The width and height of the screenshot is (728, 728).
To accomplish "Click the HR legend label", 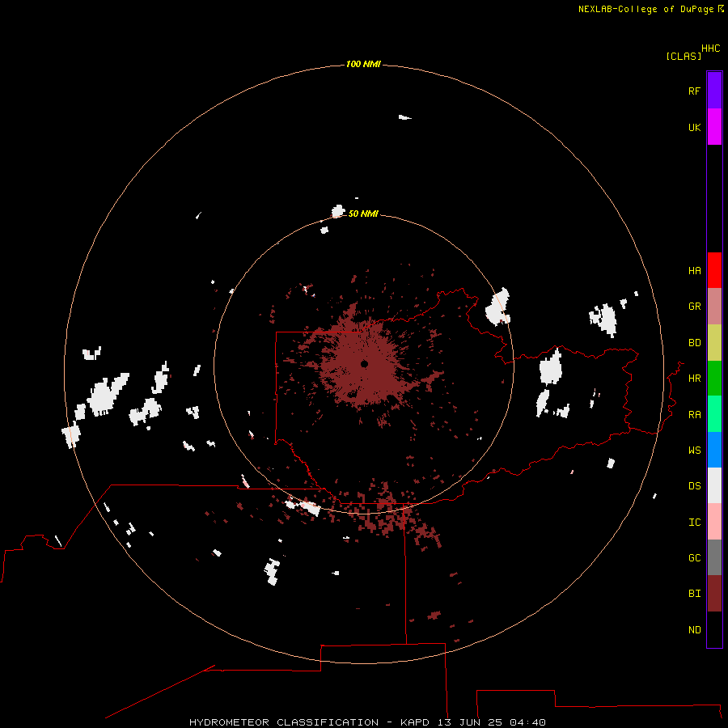I will coord(694,379).
